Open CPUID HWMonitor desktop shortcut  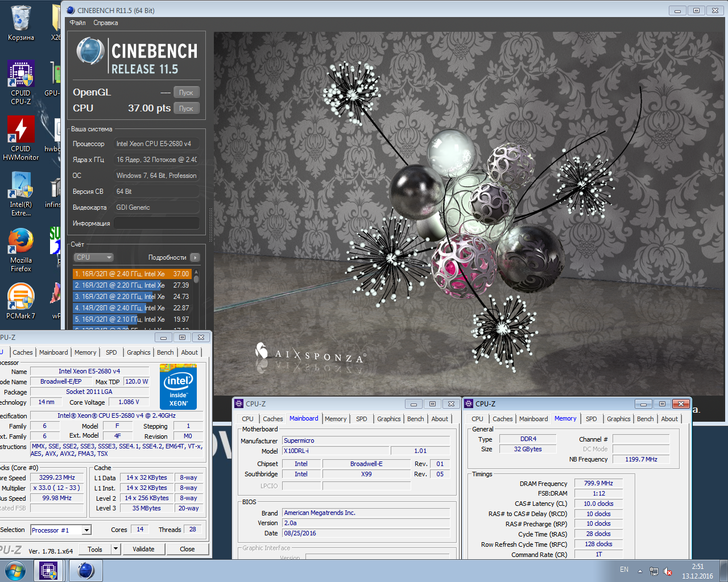pos(20,138)
